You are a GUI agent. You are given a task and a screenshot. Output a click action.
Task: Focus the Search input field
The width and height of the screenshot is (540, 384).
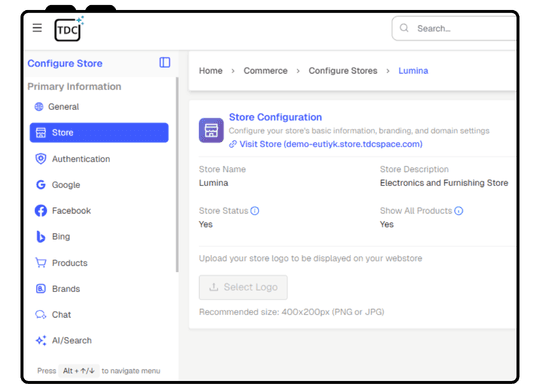point(455,28)
